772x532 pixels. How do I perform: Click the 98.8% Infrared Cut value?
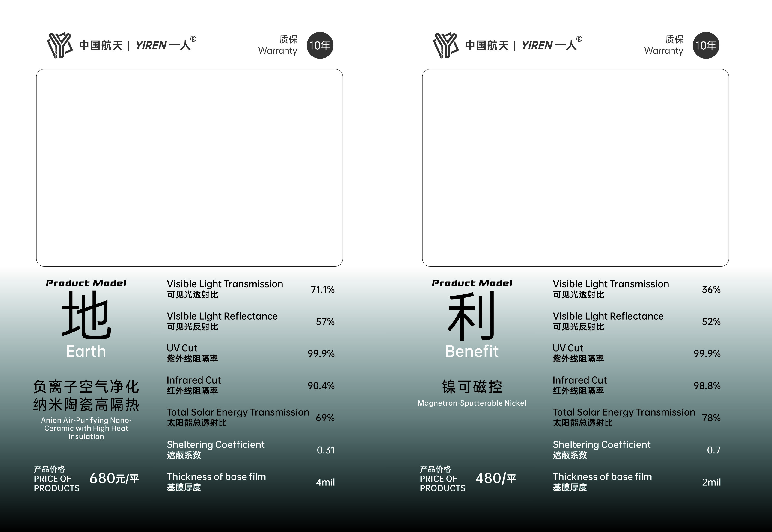coord(707,386)
